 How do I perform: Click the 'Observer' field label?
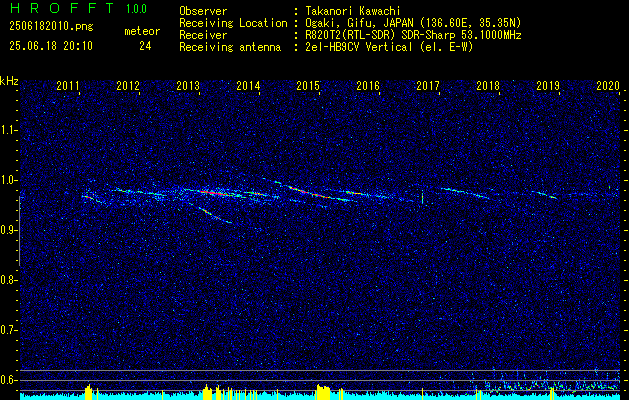(x=203, y=11)
